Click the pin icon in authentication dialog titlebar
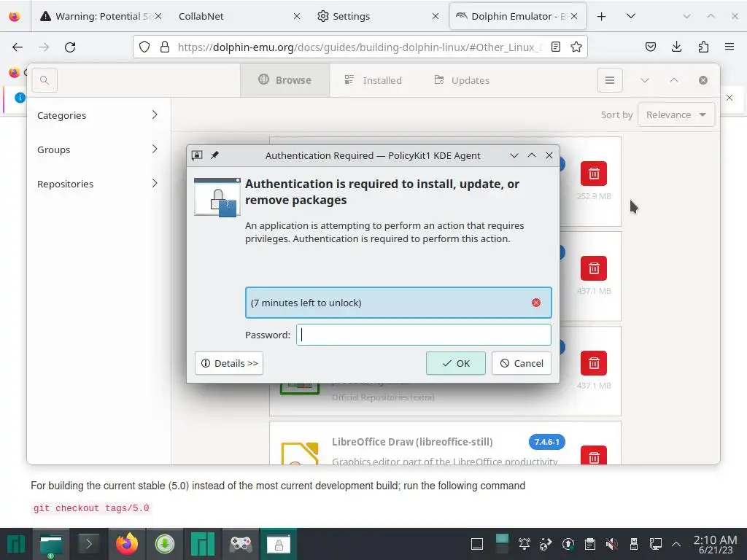This screenshot has height=560, width=747. pyautogui.click(x=215, y=155)
